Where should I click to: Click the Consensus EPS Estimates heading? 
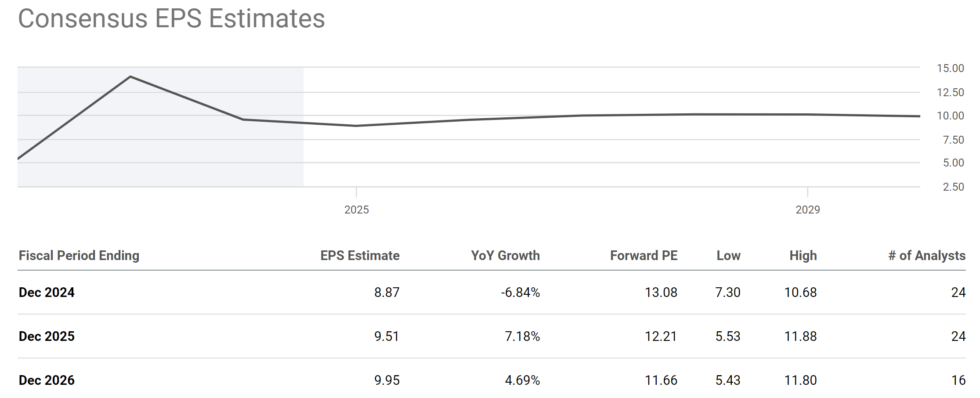171,19
